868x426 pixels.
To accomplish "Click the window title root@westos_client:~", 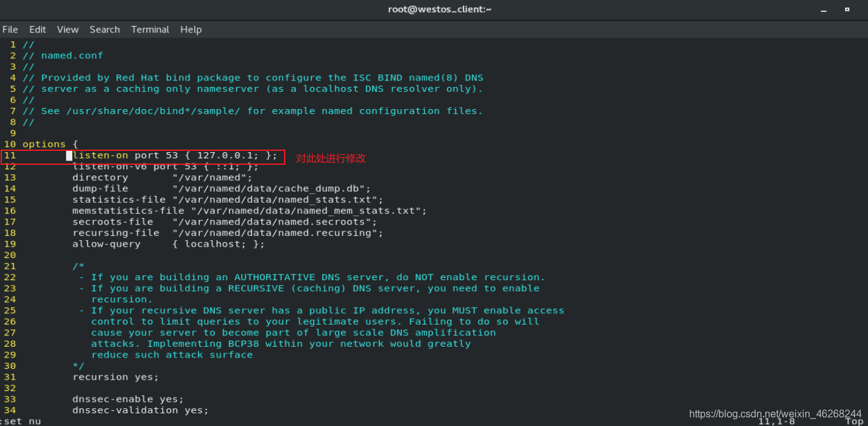I will click(x=439, y=9).
